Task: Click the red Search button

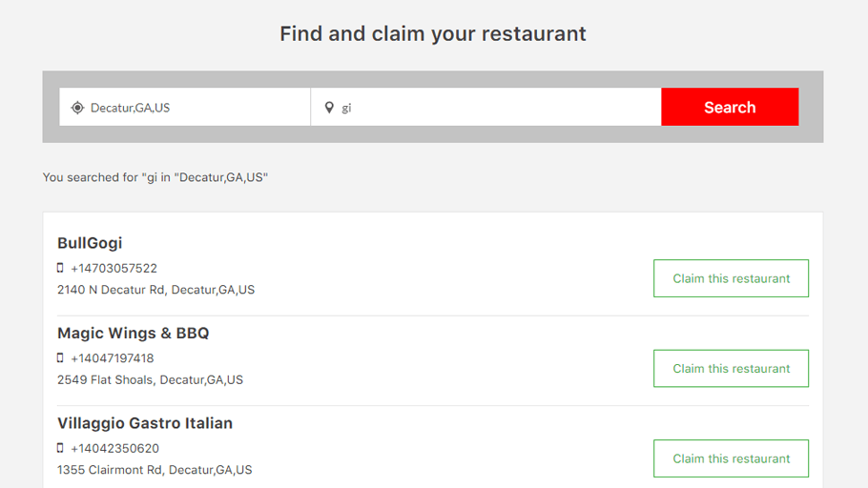Action: pos(730,107)
